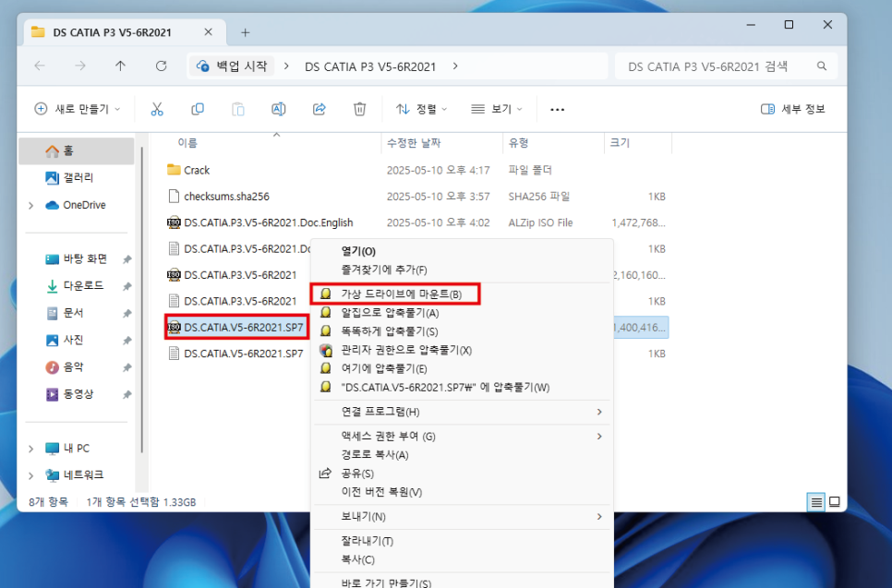Image resolution: width=892 pixels, height=588 pixels.
Task: Click the Paste clipboard icon
Action: pyautogui.click(x=238, y=109)
